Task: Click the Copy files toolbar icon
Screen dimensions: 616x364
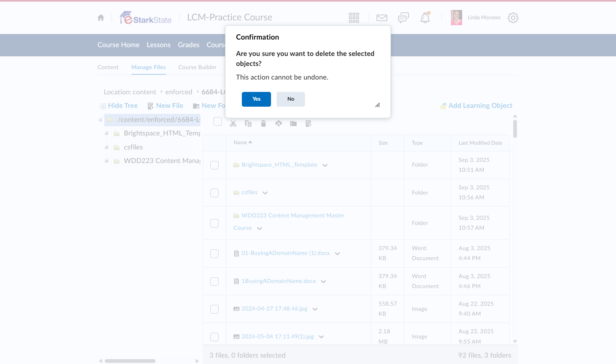Action: tap(248, 123)
